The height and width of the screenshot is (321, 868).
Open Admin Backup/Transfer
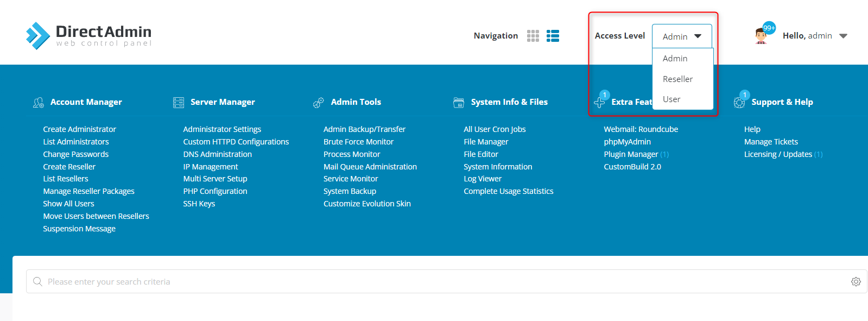tap(365, 129)
